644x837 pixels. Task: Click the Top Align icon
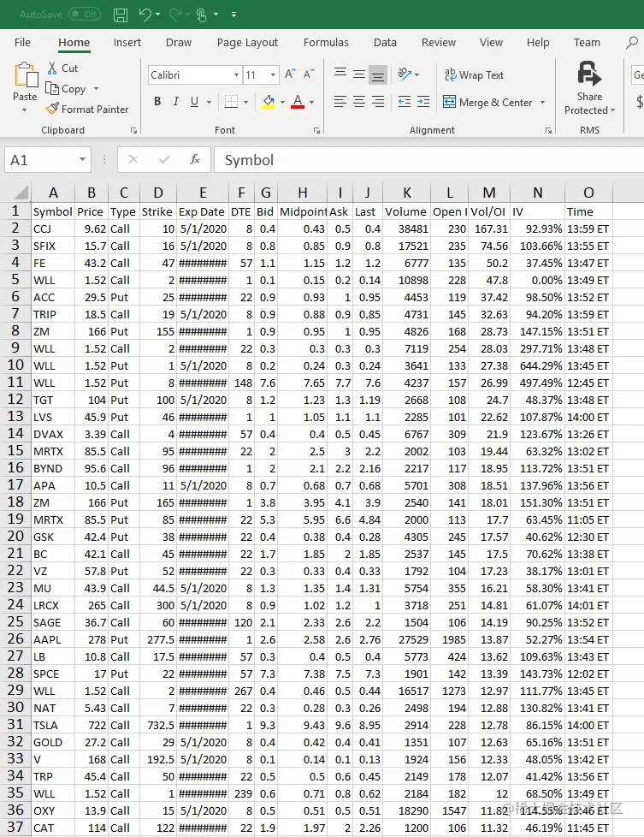click(340, 74)
